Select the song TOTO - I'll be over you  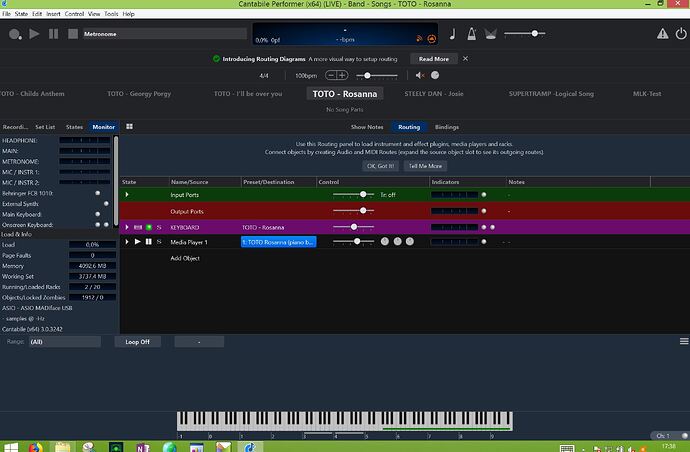click(x=248, y=94)
